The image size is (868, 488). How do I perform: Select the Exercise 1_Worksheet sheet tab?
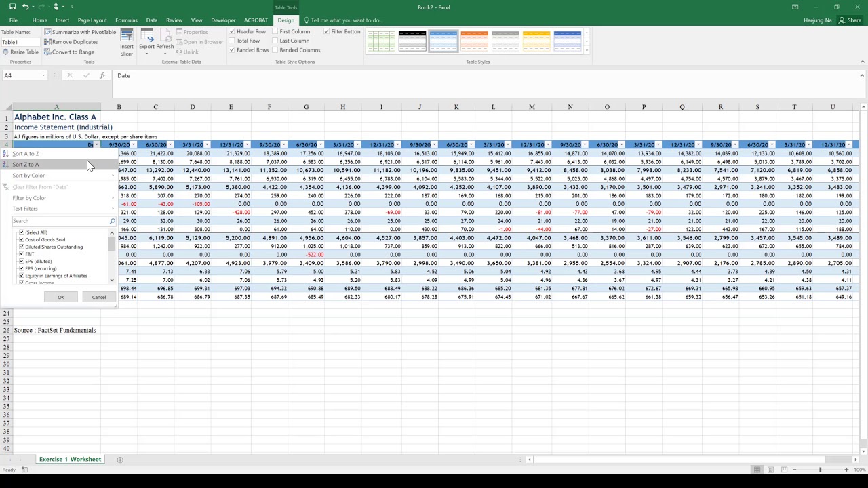point(70,460)
